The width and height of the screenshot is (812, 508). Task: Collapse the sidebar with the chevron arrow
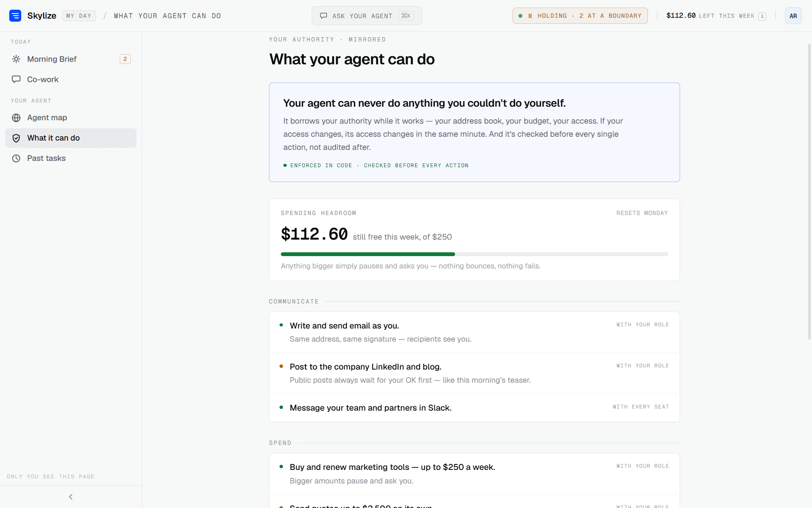[x=71, y=497]
